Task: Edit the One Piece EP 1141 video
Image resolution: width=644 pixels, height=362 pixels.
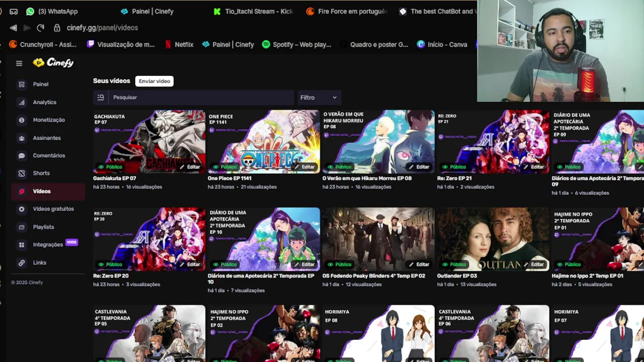Action: pos(305,167)
